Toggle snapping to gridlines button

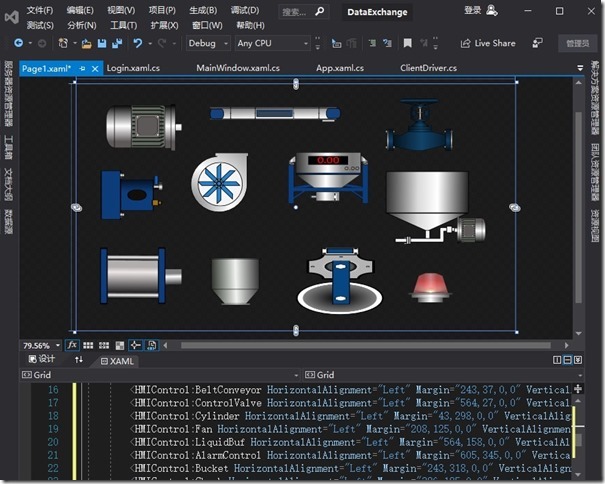pyautogui.click(x=104, y=345)
